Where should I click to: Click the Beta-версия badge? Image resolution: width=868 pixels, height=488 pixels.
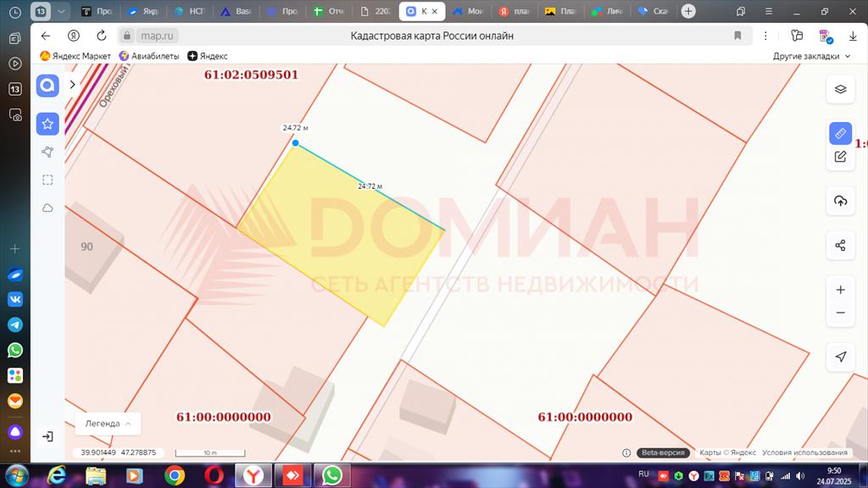tap(663, 452)
